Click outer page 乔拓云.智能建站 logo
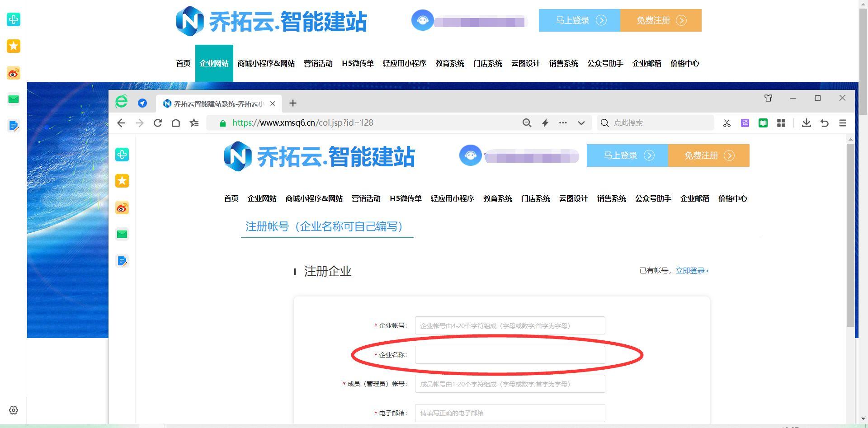868x428 pixels. (x=271, y=21)
